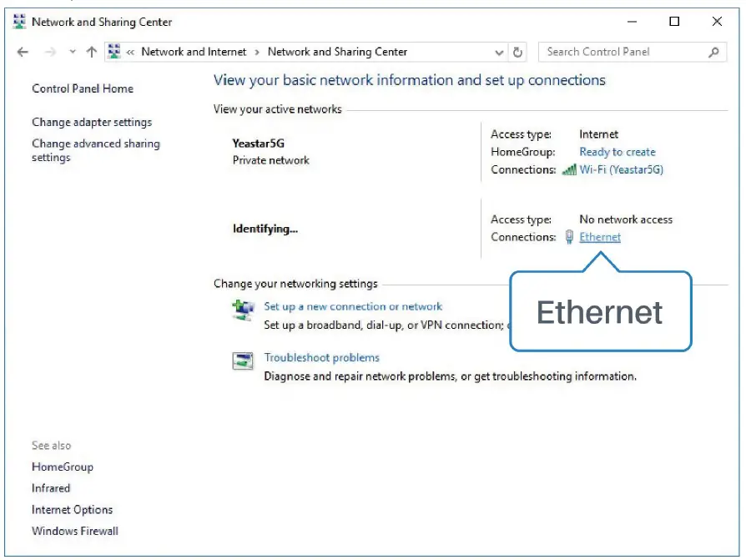
Task: Minimize the Network and Sharing Center window
Action: point(632,22)
